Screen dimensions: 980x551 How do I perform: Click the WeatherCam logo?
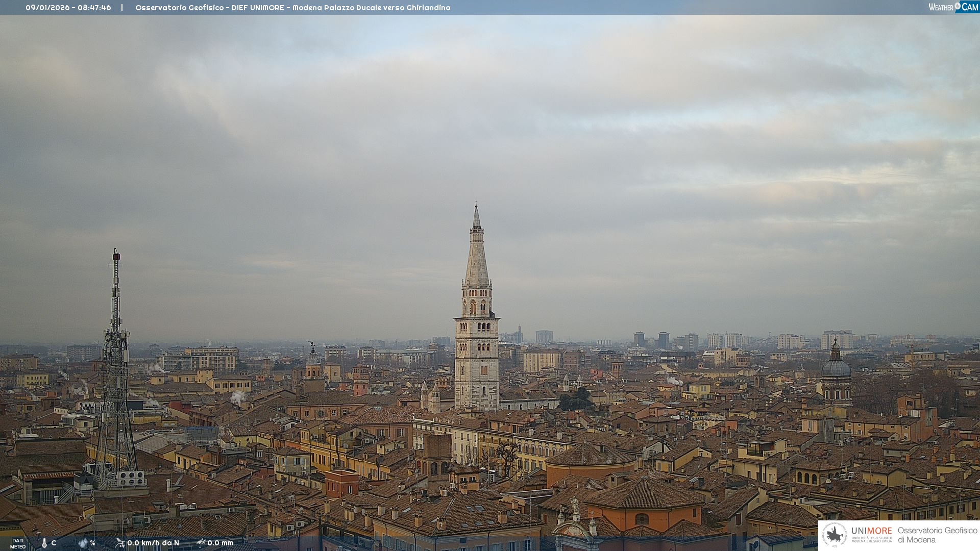[x=953, y=7]
